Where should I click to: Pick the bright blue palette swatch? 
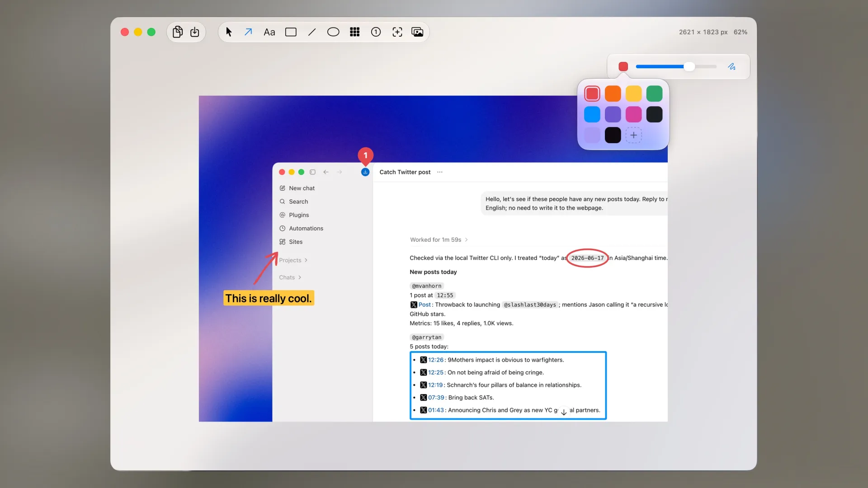coord(592,114)
